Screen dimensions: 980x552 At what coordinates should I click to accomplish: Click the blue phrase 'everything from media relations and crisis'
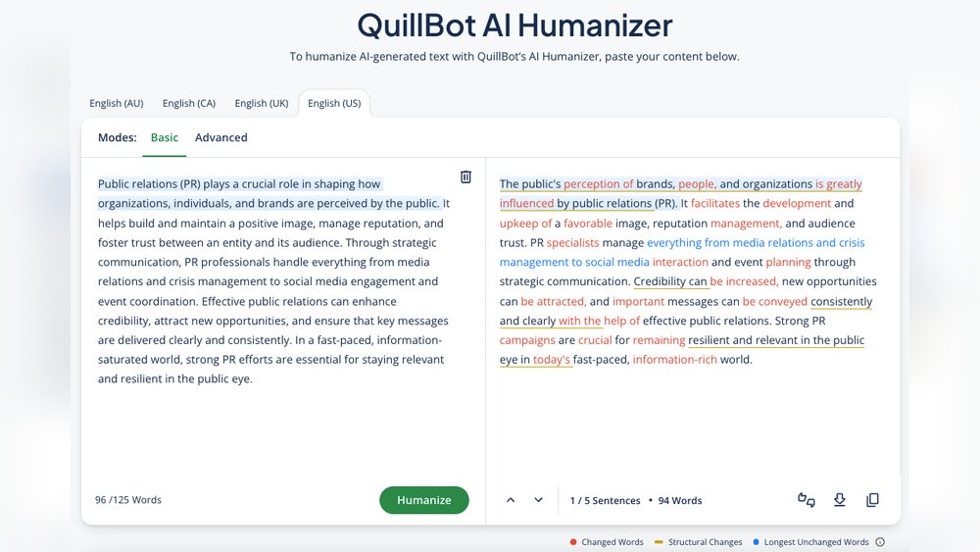[x=756, y=242]
